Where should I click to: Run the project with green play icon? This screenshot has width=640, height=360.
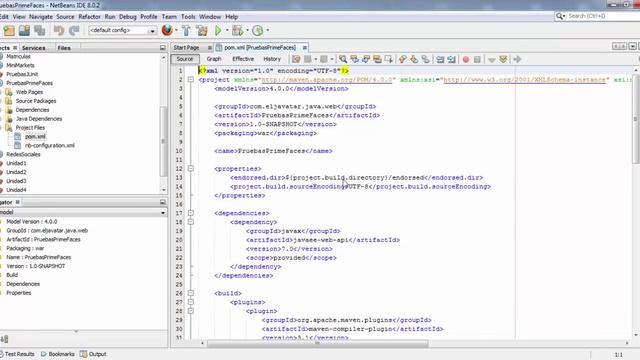218,31
